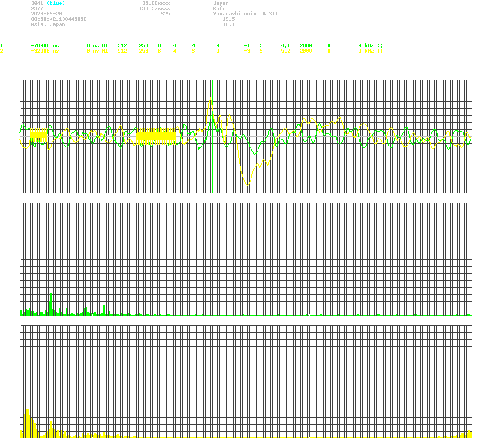Image resolution: width=483 pixels, height=448 pixels.
Task: Click the Kofu city name
Action: pyautogui.click(x=219, y=8)
